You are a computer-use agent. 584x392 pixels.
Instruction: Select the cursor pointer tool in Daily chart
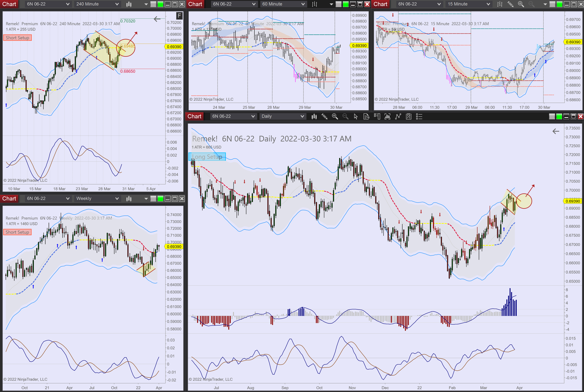pyautogui.click(x=356, y=116)
